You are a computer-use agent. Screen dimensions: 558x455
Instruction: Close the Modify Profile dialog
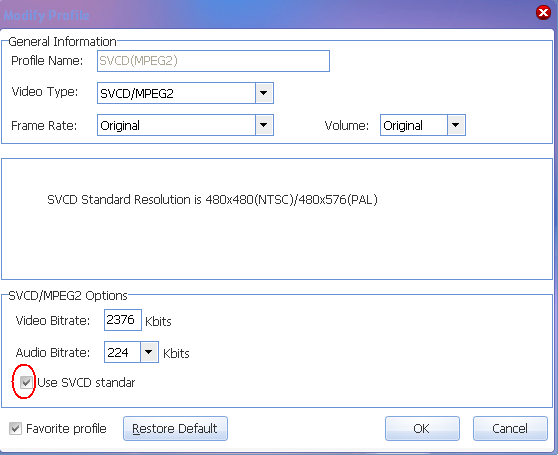[543, 13]
